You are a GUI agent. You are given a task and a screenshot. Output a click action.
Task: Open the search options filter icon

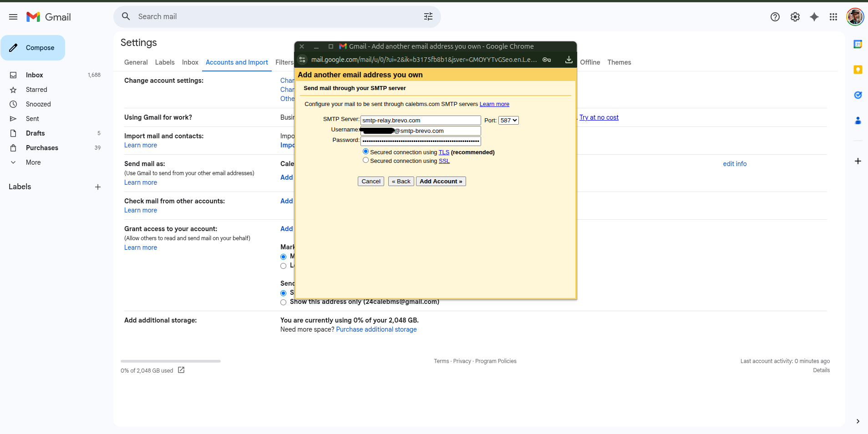click(428, 16)
